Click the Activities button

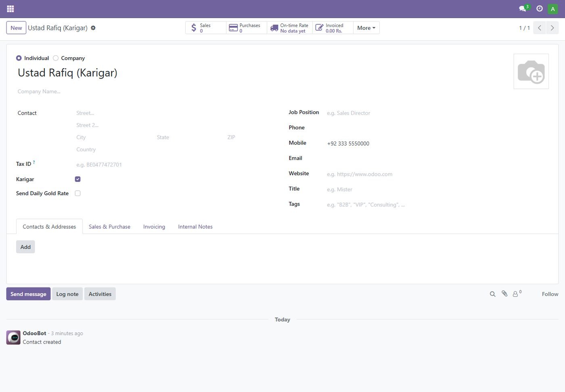tap(100, 294)
